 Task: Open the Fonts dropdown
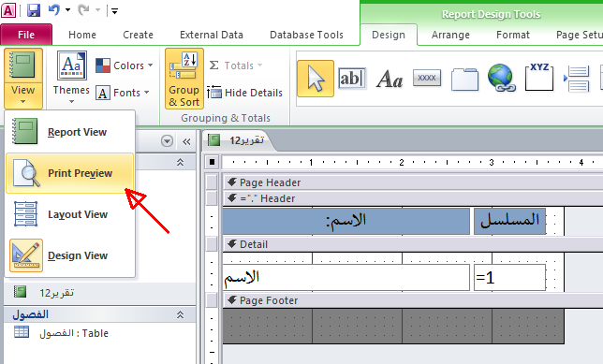pos(123,93)
